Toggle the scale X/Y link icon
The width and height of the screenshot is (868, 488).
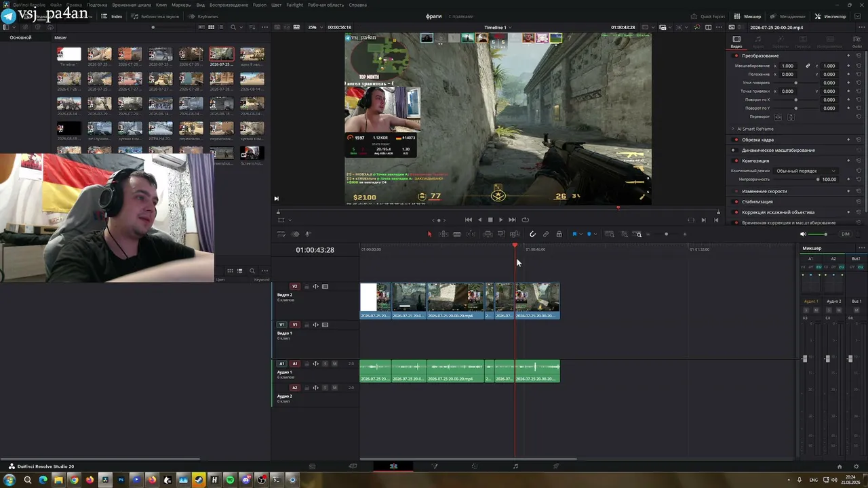pos(808,66)
